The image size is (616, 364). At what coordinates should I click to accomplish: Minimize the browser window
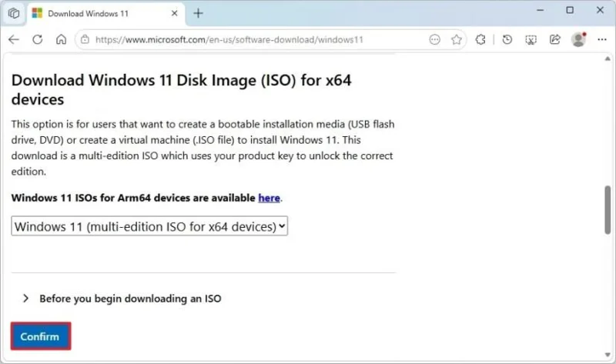pos(541,10)
